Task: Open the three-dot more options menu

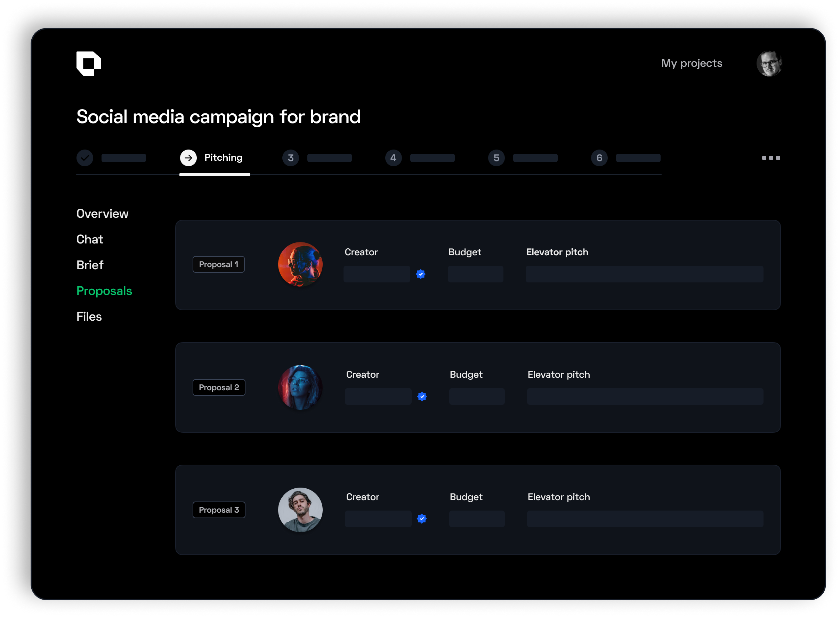Action: point(771,158)
